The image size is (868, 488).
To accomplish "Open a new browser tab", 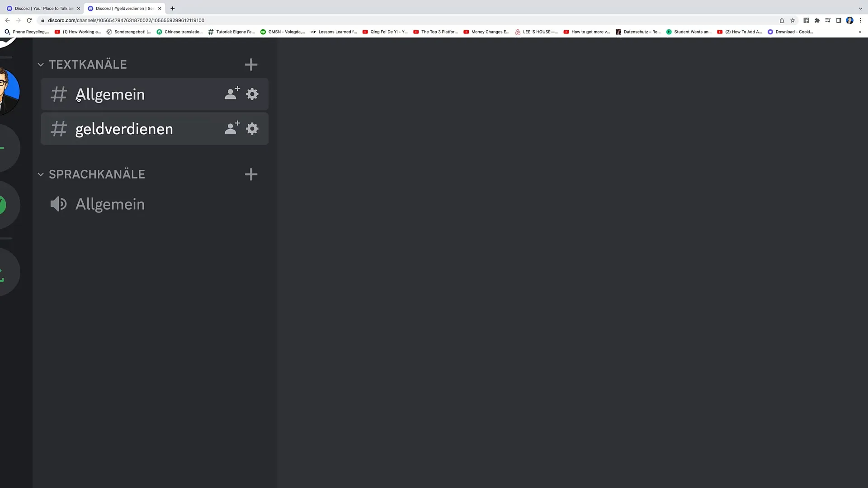I will (172, 8).
